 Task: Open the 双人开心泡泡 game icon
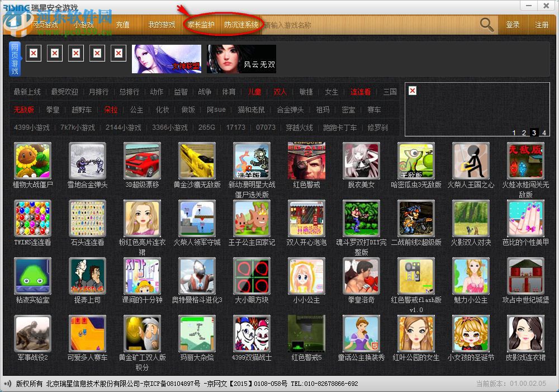pos(306,219)
